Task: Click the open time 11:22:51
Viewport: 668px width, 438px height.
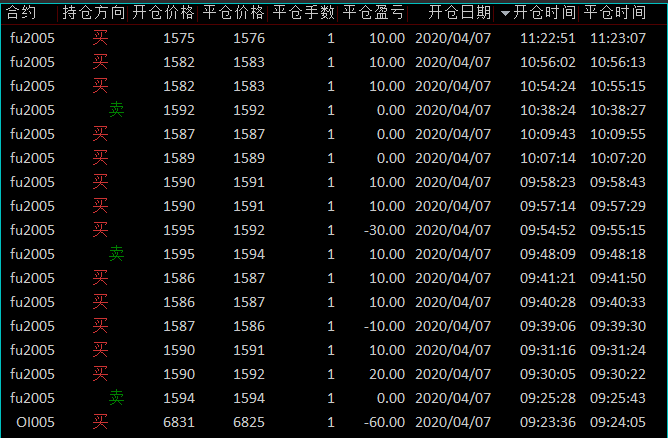Action: [547, 38]
